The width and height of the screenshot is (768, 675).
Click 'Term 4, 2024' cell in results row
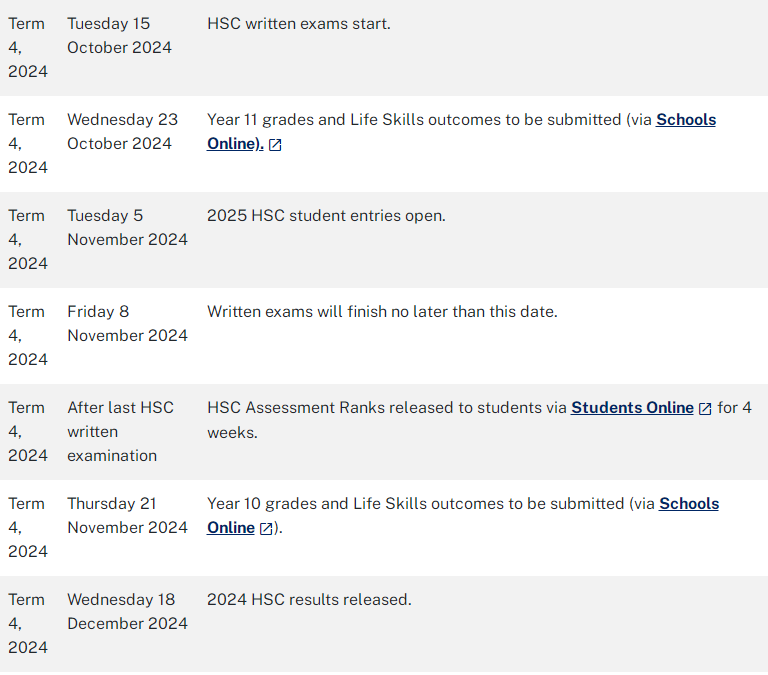tap(28, 624)
